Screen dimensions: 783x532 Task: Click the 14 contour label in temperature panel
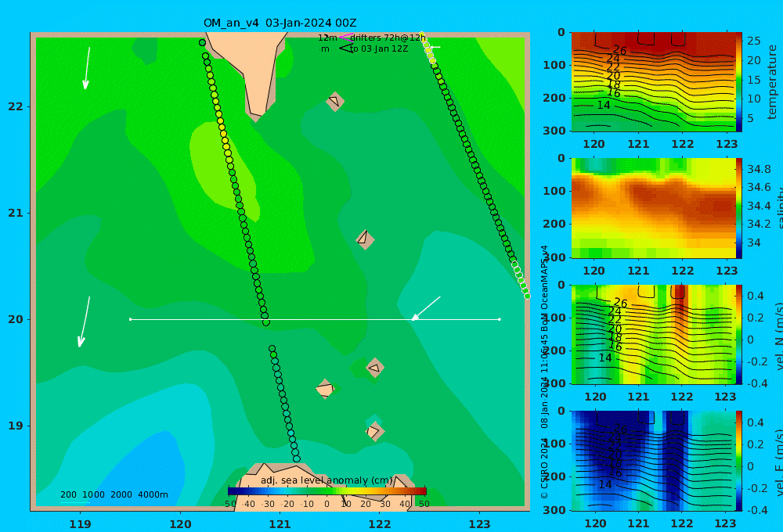click(604, 105)
